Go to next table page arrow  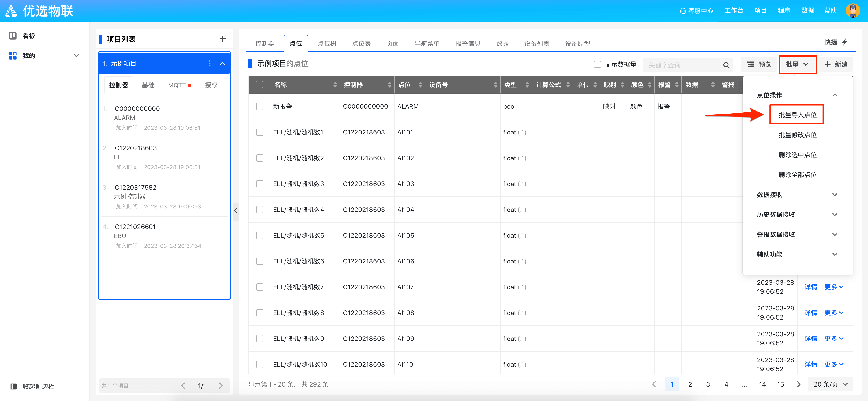[799, 384]
